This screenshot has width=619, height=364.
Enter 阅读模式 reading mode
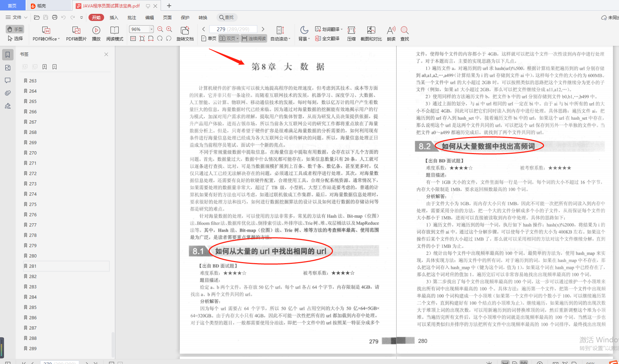point(114,34)
